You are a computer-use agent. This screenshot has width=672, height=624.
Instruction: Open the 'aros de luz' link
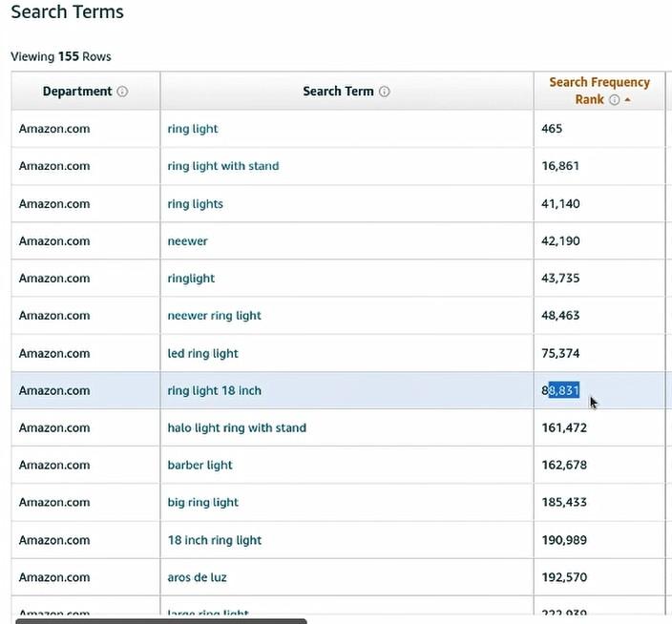point(198,577)
